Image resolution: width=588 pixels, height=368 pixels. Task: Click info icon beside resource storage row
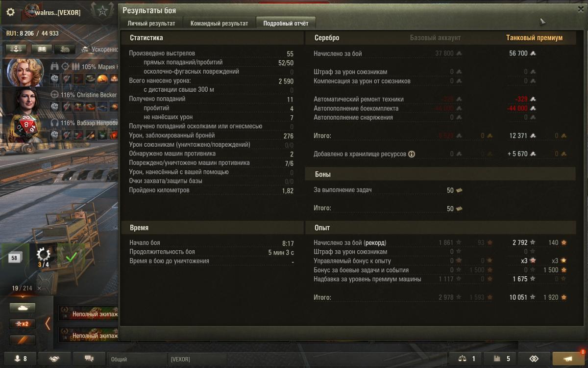[x=412, y=154]
